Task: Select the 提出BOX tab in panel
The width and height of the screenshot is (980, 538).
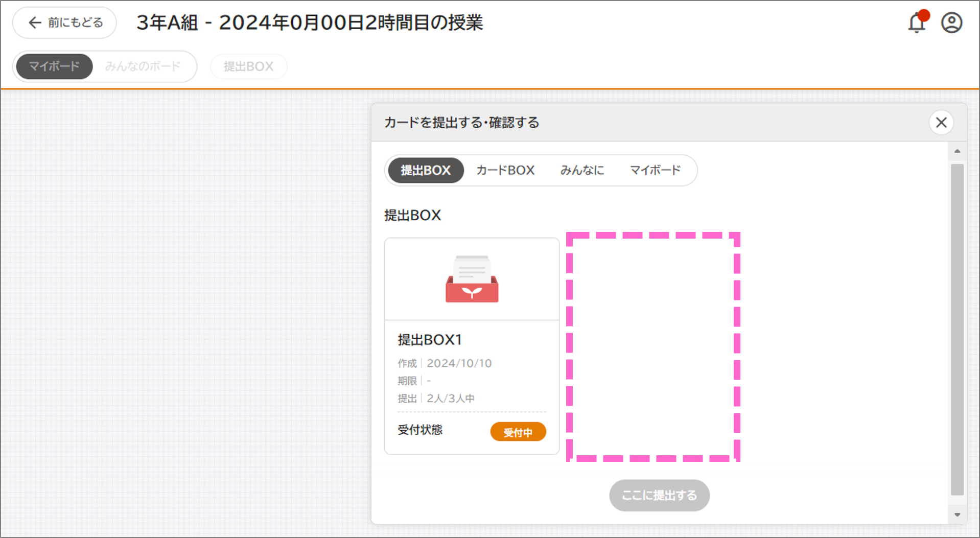Action: coord(426,170)
